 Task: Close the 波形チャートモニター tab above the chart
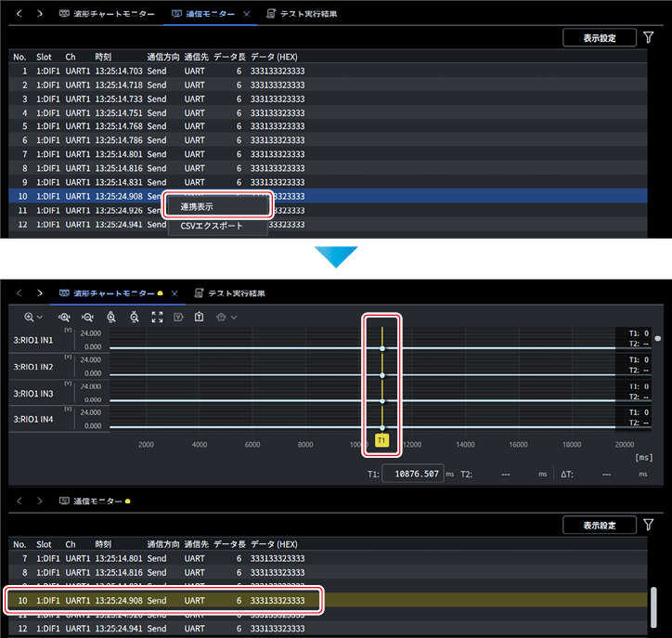click(174, 293)
